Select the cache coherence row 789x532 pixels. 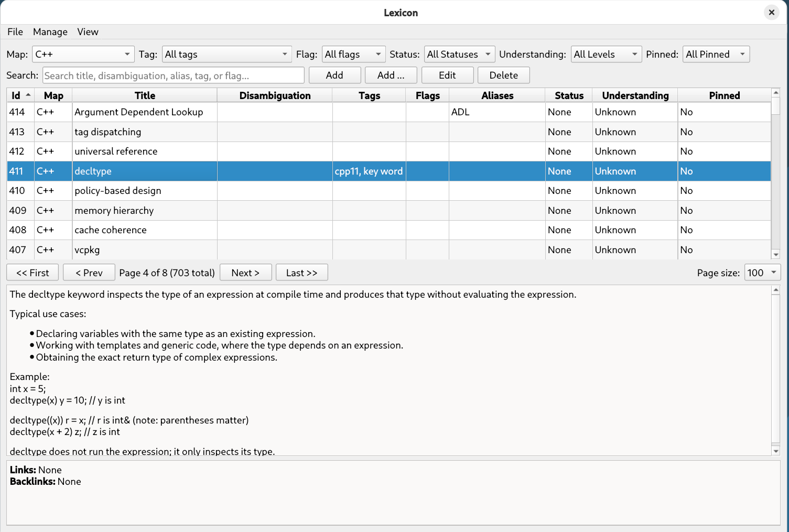(388, 230)
